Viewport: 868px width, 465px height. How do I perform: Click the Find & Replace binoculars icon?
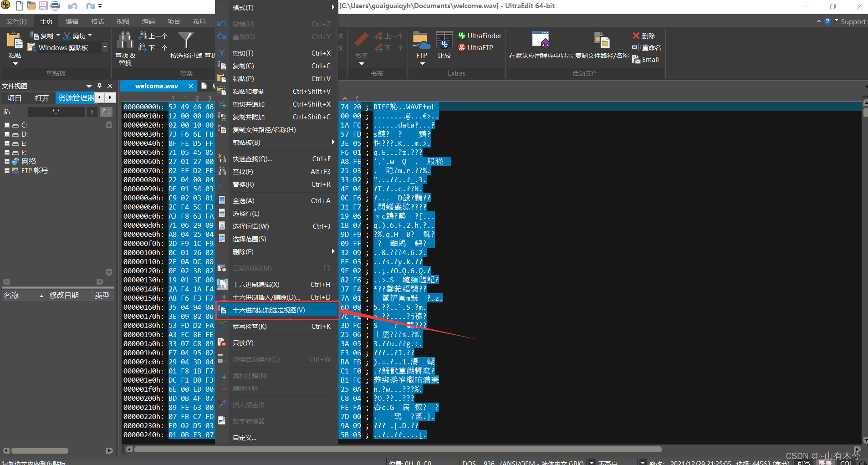coord(125,41)
